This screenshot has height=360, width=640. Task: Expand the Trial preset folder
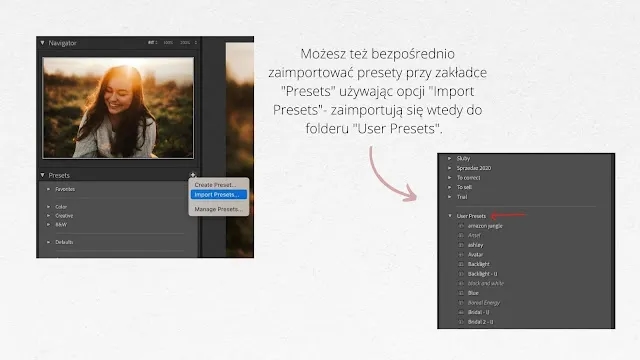[x=449, y=197]
